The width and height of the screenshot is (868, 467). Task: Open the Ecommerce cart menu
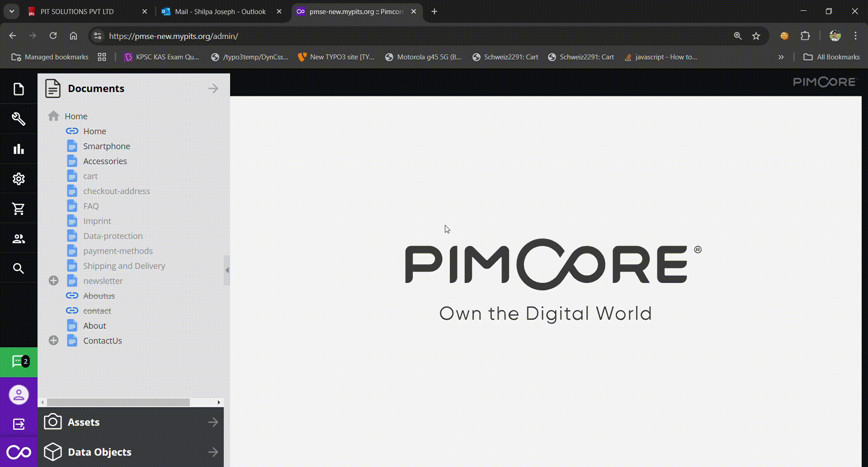click(19, 208)
